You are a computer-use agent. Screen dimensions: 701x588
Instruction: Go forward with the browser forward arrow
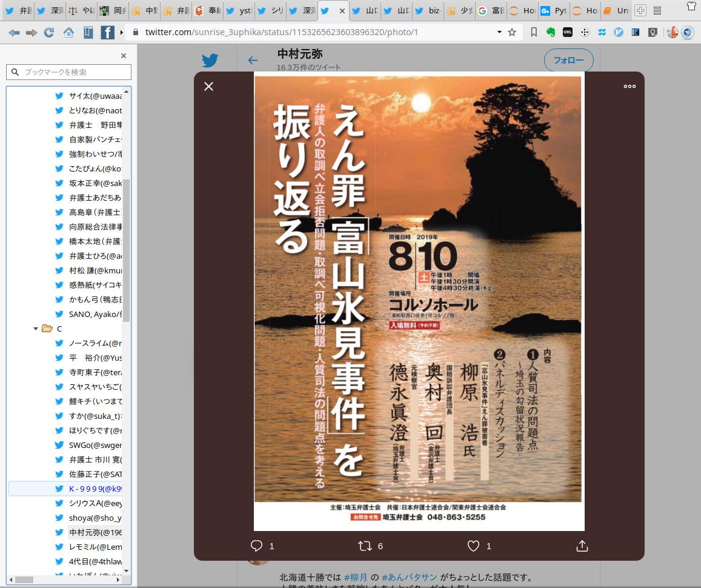(32, 33)
